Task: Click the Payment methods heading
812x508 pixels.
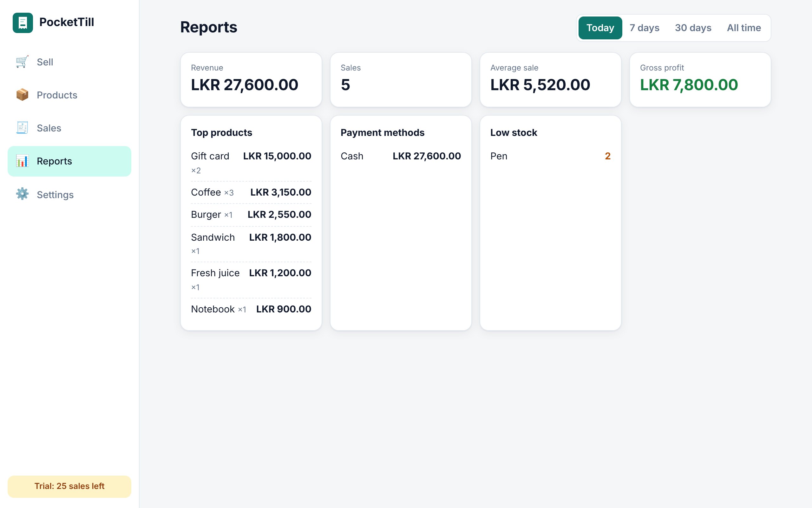Action: click(383, 133)
